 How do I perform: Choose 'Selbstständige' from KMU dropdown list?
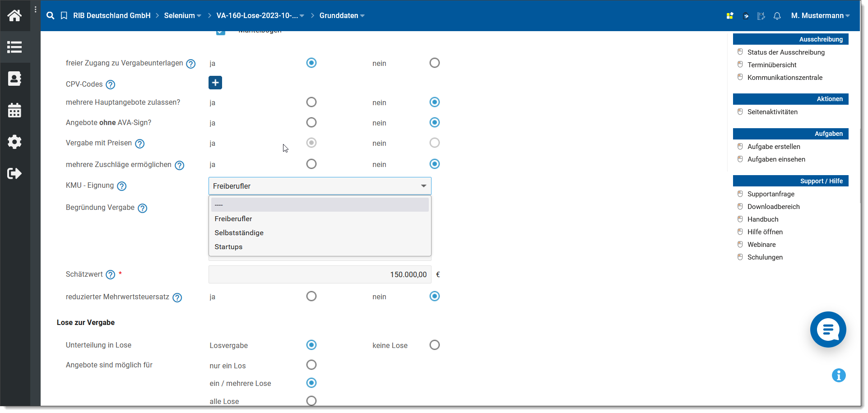(x=239, y=233)
